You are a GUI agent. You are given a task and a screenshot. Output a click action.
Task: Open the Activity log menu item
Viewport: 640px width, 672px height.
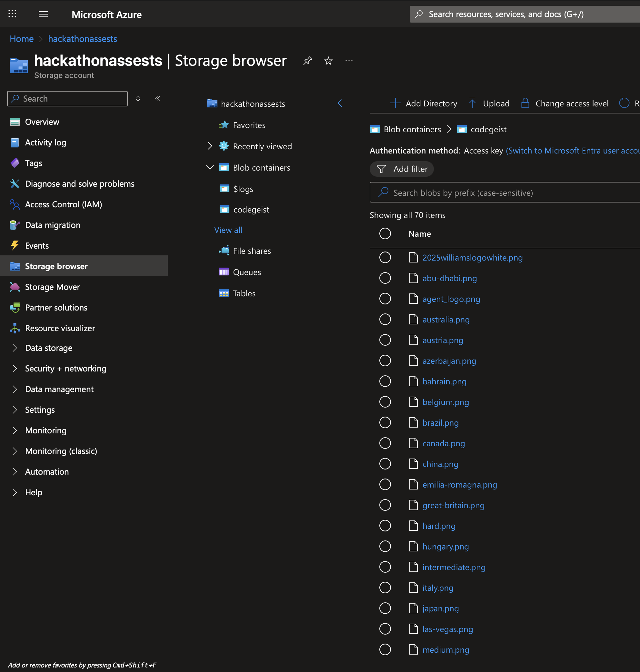tap(45, 143)
